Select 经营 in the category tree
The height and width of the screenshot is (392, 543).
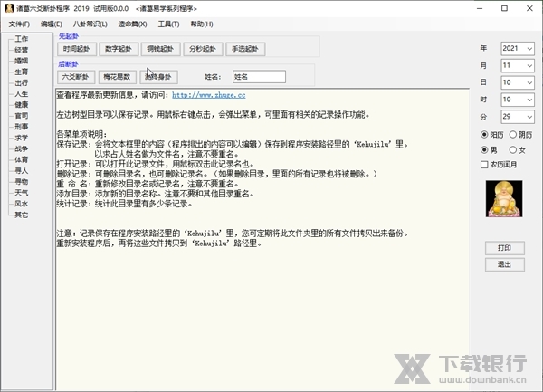click(22, 50)
